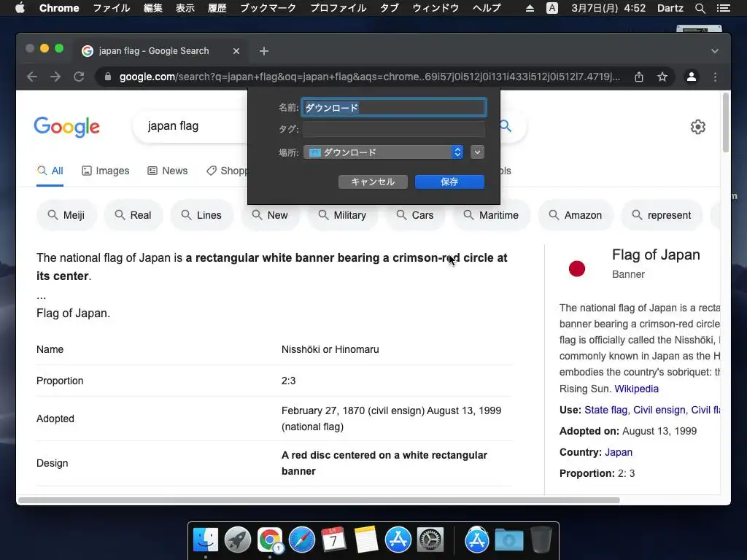The height and width of the screenshot is (560, 747).
Task: Open blue App Store icon in Dock
Action: [x=398, y=540]
